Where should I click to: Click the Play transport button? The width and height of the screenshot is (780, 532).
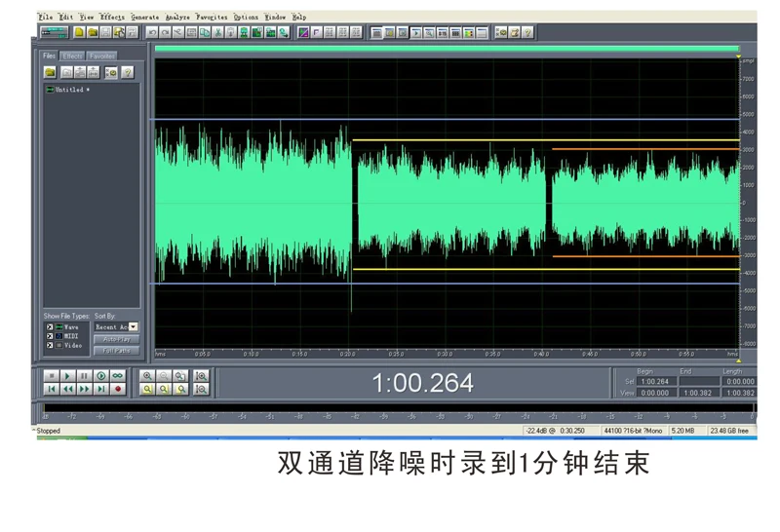click(x=67, y=376)
